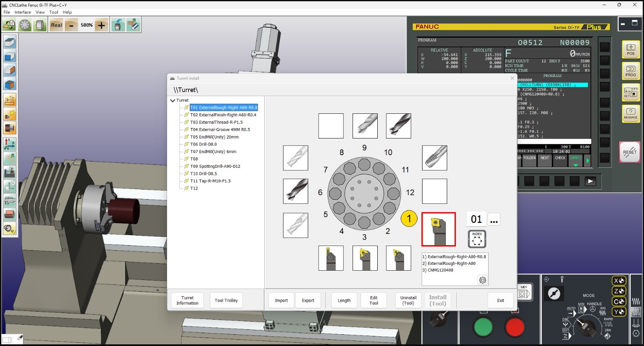644x346 pixels.
Task: Collapse the Turret tree node
Action: click(x=173, y=100)
